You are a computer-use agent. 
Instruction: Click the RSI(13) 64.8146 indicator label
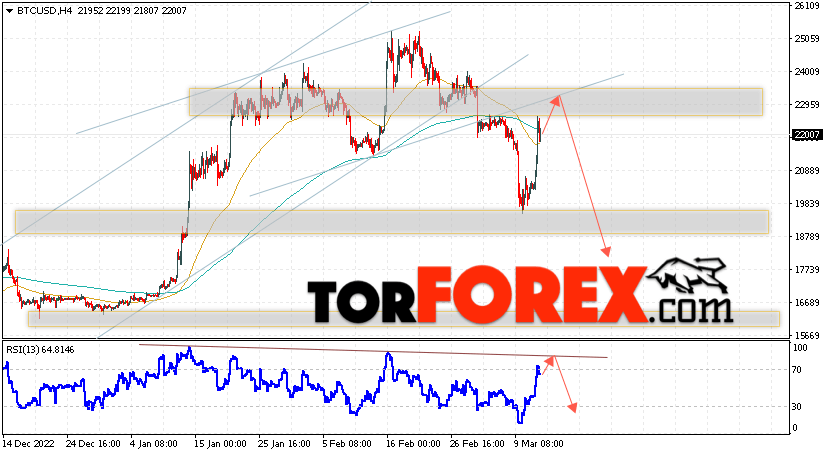click(40, 350)
